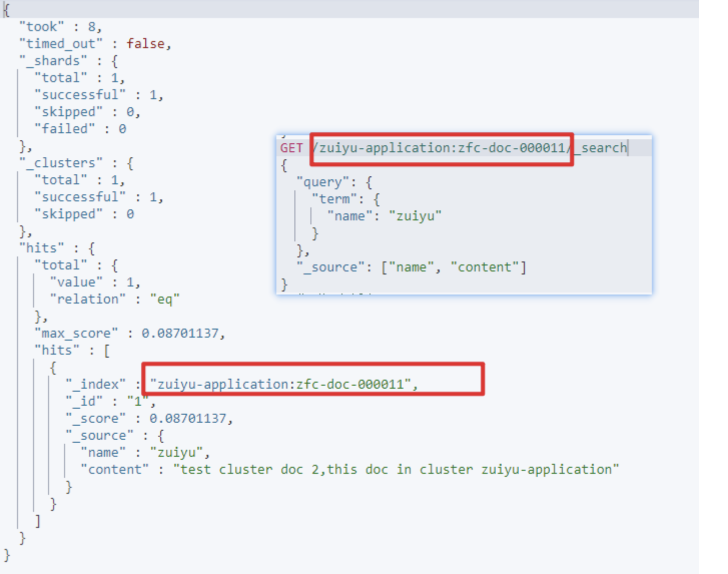Click the inner "hits" : [ line

(72, 350)
